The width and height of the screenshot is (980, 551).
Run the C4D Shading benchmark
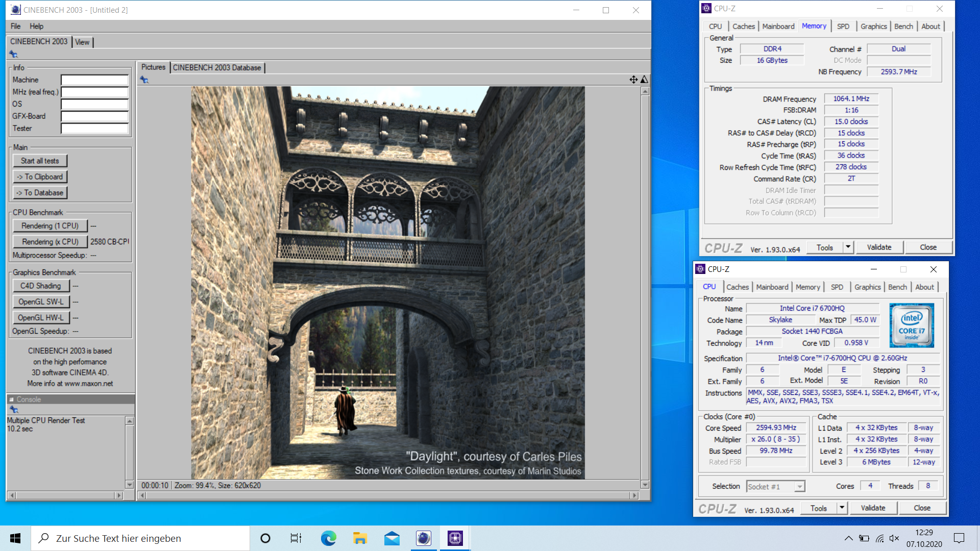click(x=41, y=286)
